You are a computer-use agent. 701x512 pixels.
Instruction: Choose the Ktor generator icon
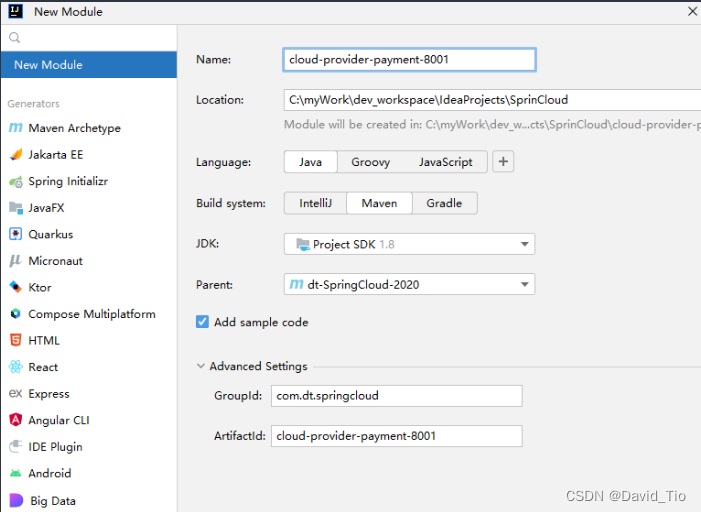pos(16,287)
